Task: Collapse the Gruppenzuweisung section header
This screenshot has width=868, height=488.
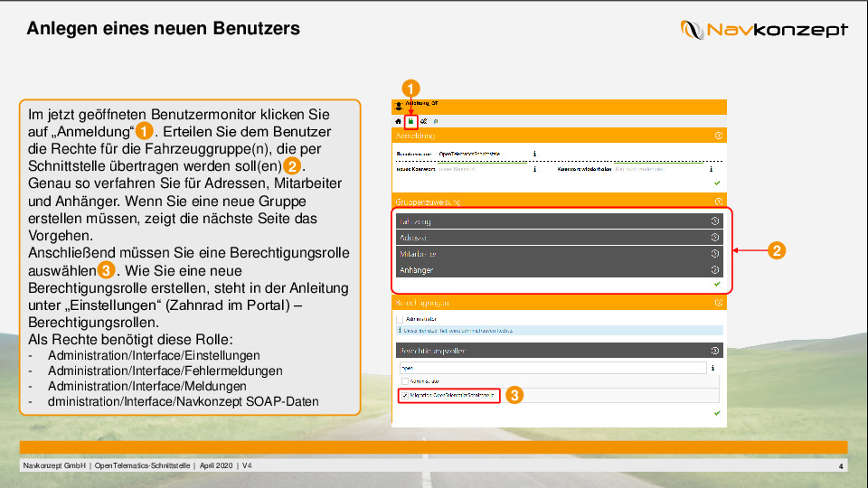Action: point(718,202)
